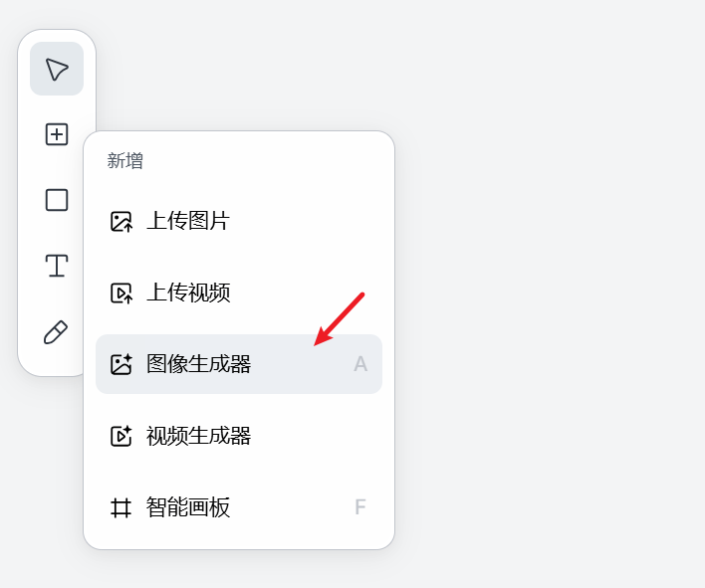Select the rectangle shape tool

[57, 200]
